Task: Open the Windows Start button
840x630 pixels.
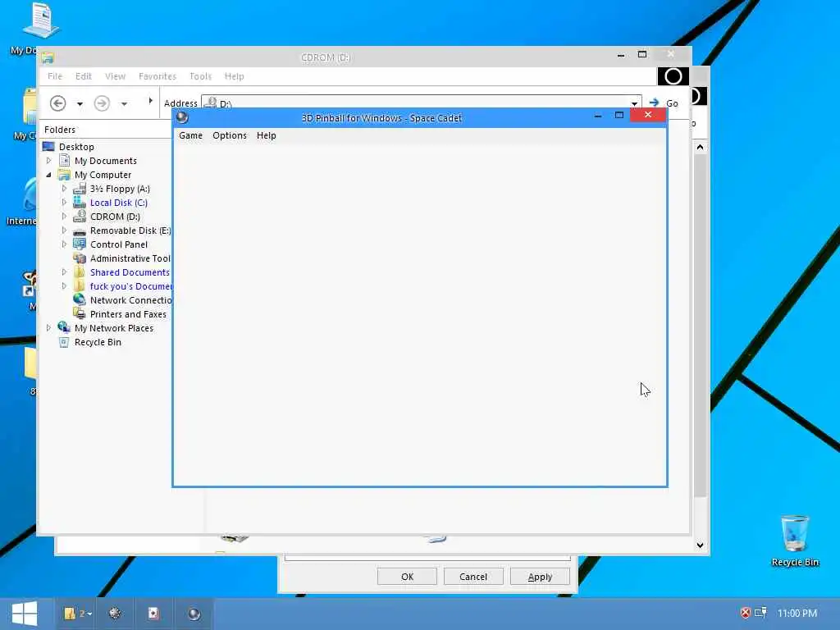Action: (25, 614)
